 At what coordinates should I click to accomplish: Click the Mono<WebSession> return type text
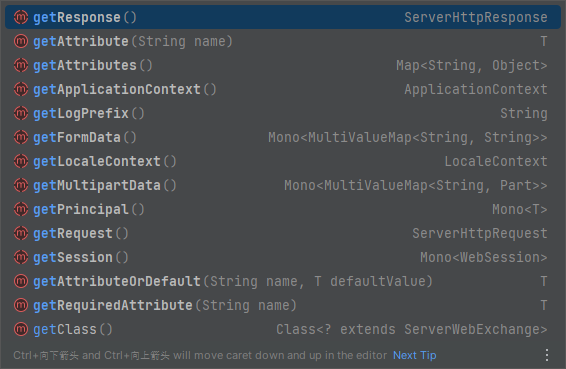tap(483, 257)
